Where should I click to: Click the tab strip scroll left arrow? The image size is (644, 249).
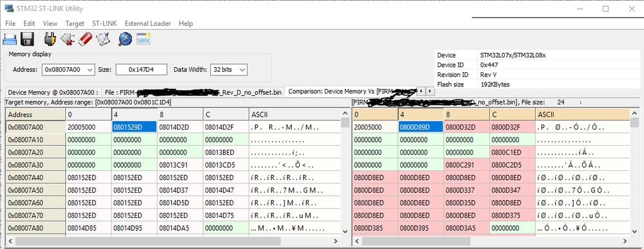click(422, 91)
